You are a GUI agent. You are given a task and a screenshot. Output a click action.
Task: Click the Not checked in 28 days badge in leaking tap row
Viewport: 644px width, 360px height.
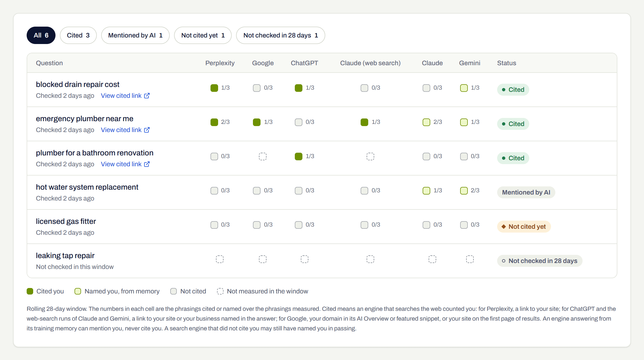click(540, 261)
